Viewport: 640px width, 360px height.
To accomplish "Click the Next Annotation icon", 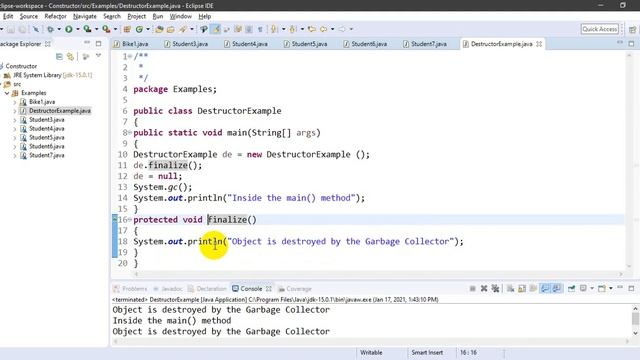I will coord(273,29).
